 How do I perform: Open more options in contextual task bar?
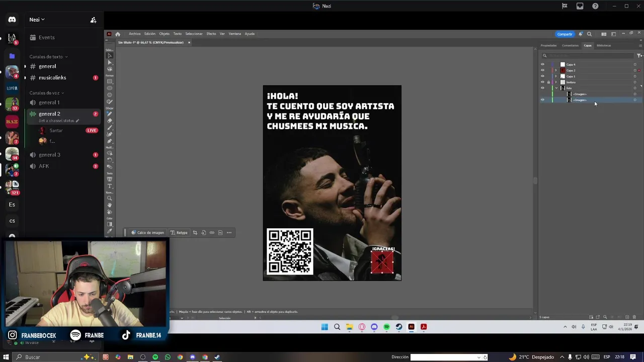229,233
